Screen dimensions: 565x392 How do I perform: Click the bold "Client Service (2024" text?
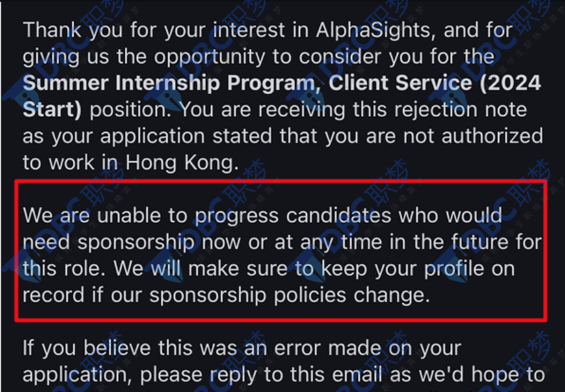[434, 83]
